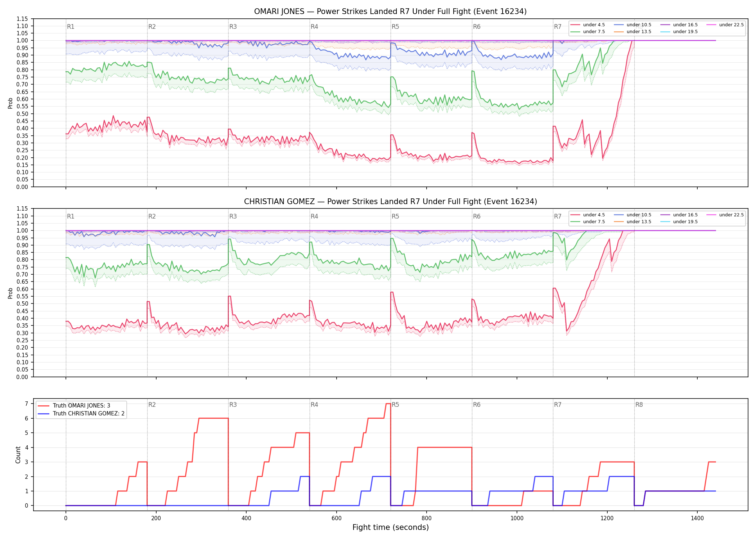Image resolution: width=756 pixels, height=540 pixels.
Task: Select 'under 10.5' in Omari Jones legend
Action: click(633, 25)
